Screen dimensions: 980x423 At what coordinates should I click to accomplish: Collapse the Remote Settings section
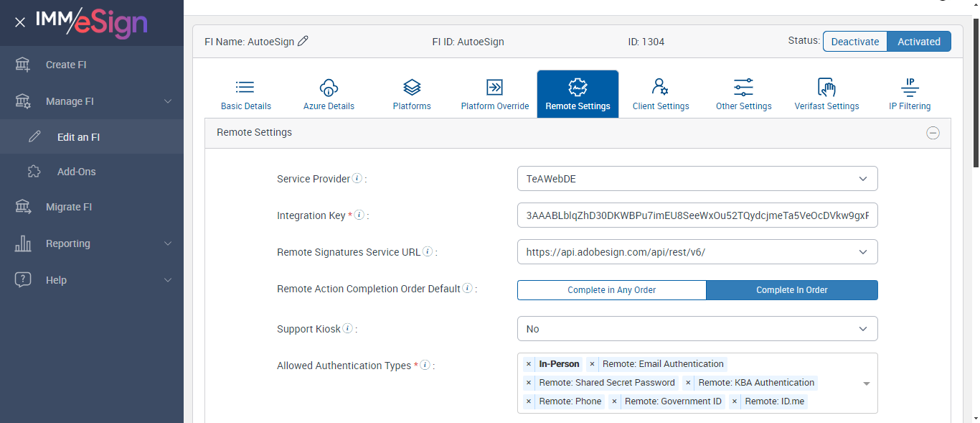pos(933,133)
